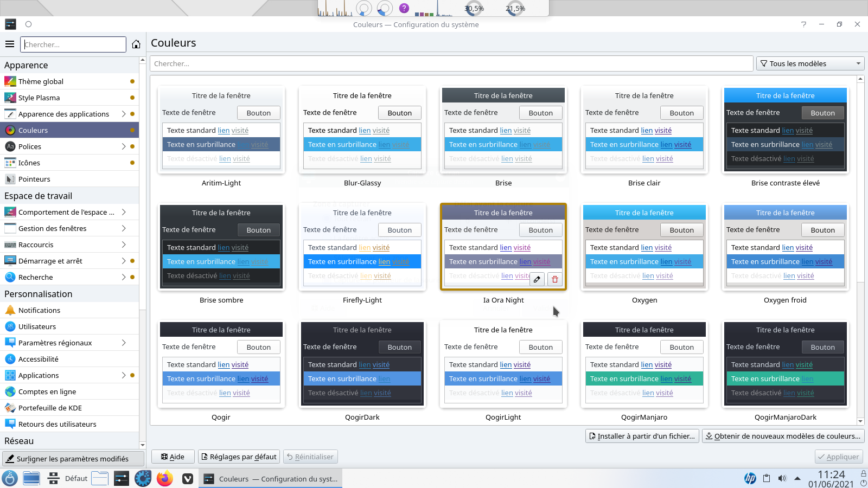Open Recherche settings

69,277
